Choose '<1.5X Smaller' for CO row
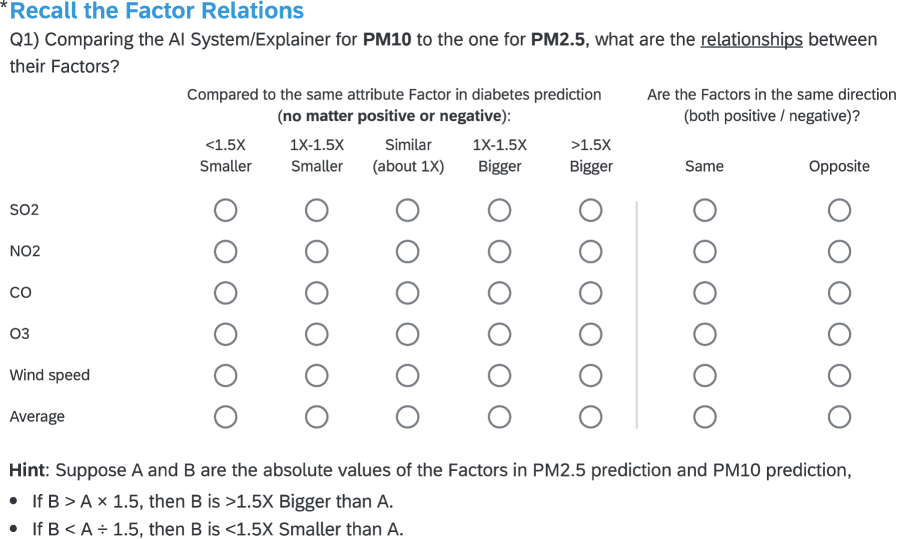 225,292
